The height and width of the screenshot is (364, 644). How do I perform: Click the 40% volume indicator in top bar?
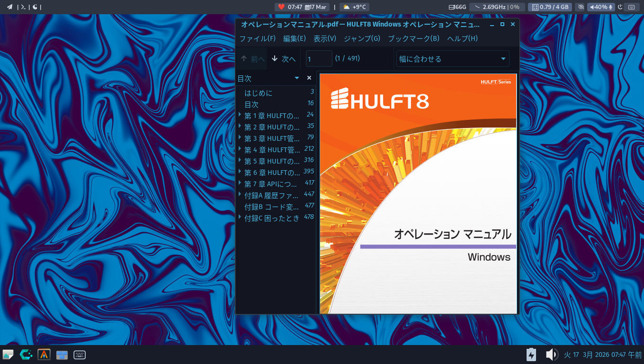click(x=601, y=7)
